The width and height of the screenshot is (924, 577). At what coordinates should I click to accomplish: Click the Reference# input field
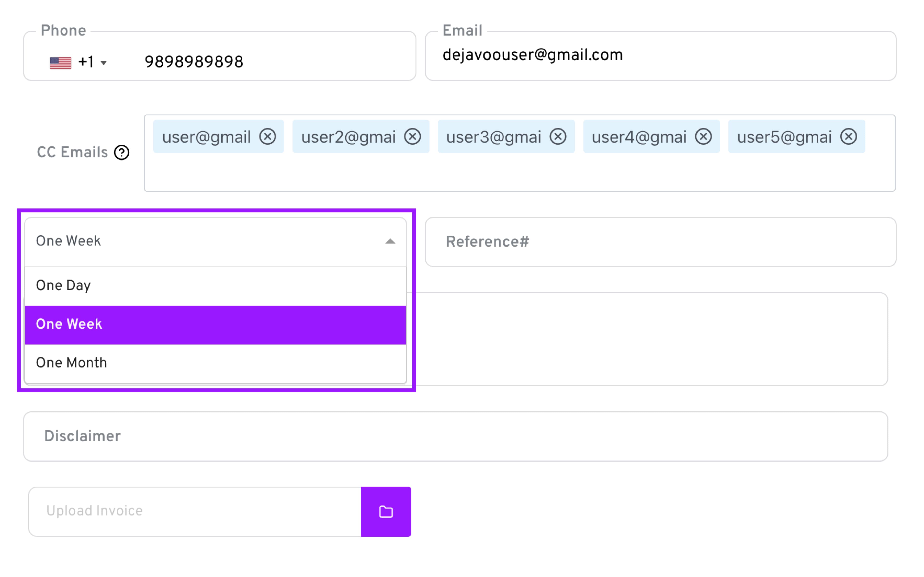click(661, 242)
